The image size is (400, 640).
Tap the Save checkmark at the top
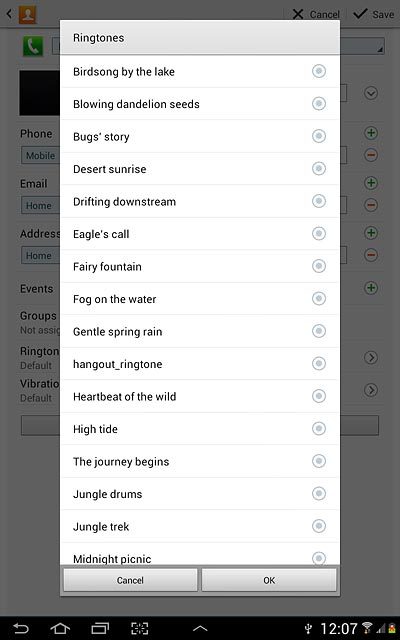[x=373, y=14]
